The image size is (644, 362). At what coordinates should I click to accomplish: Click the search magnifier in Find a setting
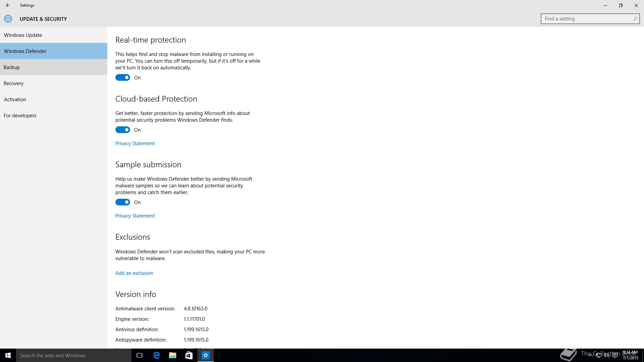click(x=635, y=19)
